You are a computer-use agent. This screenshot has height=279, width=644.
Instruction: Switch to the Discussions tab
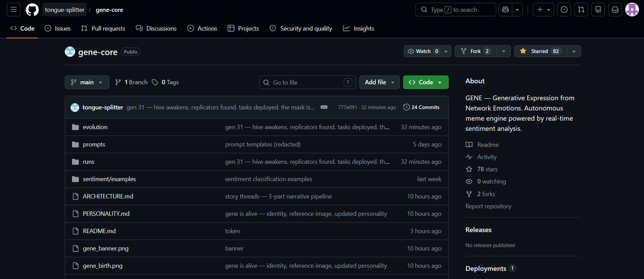(156, 28)
